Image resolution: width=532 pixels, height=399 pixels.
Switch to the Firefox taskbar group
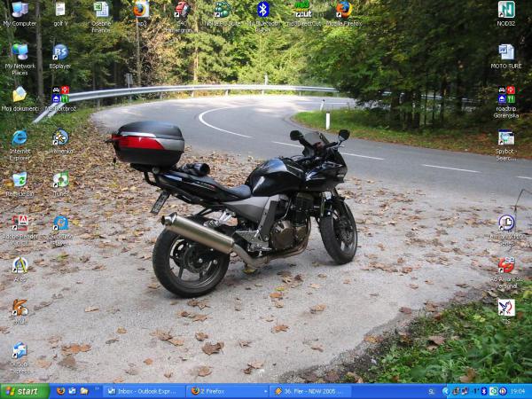pyautogui.click(x=226, y=391)
